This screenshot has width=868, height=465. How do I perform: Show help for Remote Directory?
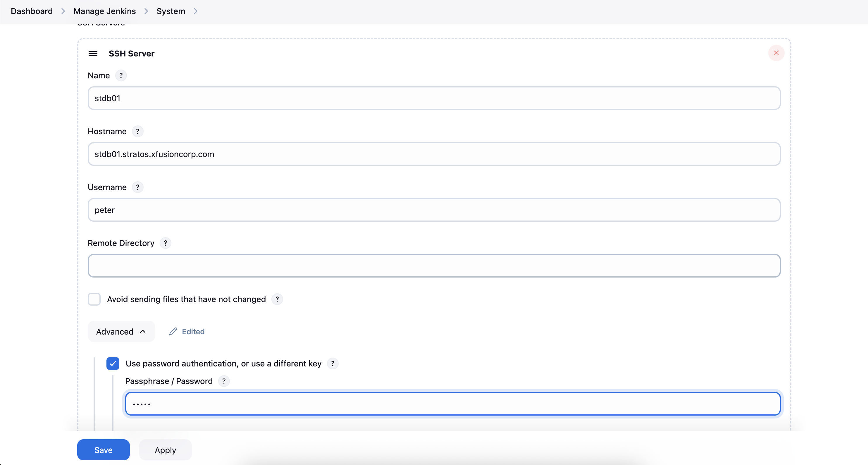166,243
